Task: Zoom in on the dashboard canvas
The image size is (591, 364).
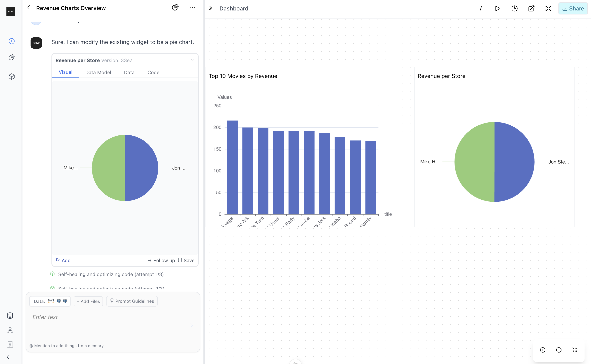Action: pyautogui.click(x=543, y=350)
